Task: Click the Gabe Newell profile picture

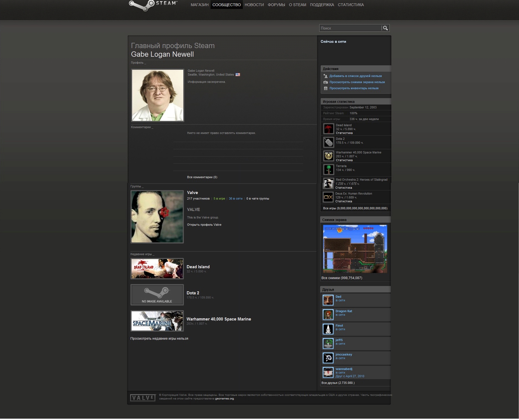Action: point(157,95)
